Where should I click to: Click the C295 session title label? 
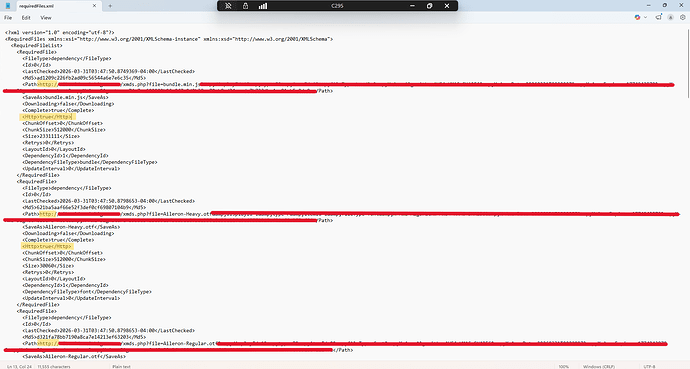[337, 6]
